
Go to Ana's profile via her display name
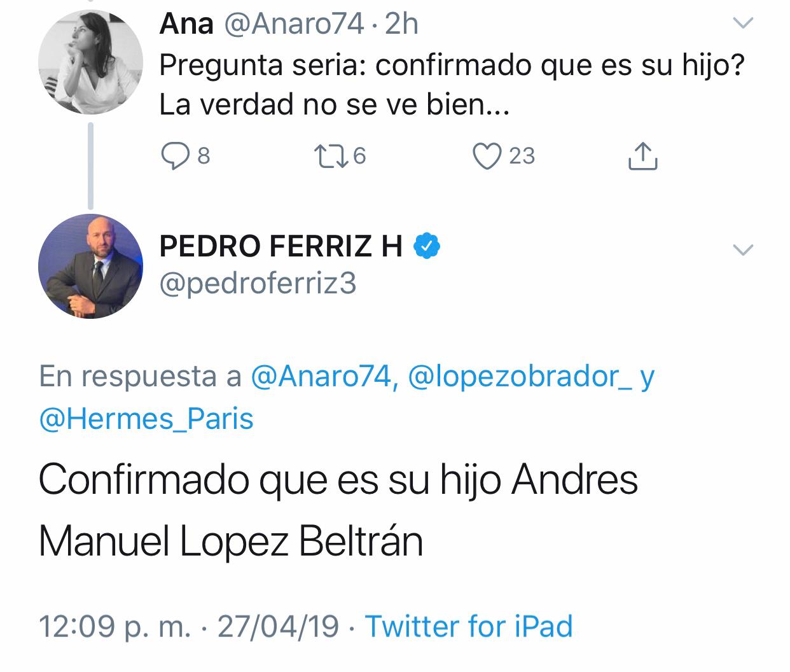186,24
